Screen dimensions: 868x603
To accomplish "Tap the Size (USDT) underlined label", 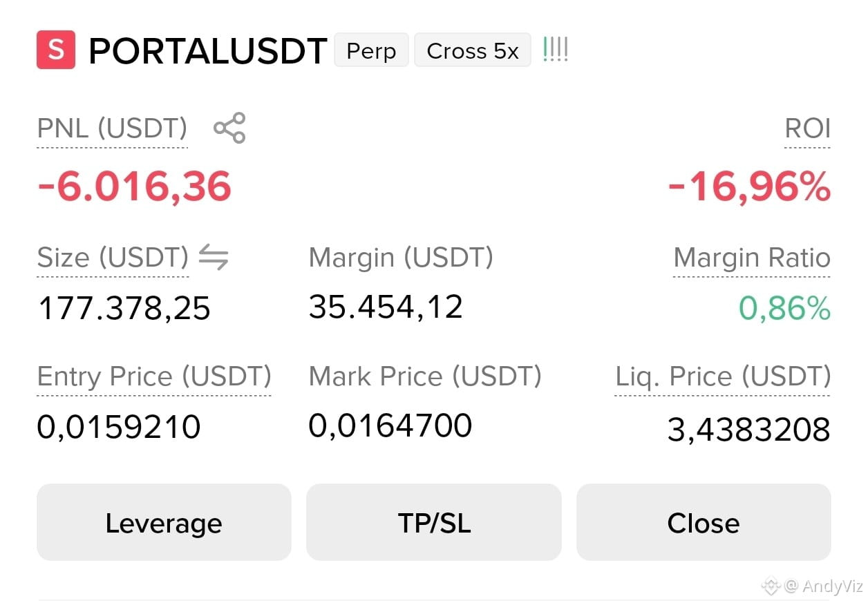I will [x=113, y=258].
